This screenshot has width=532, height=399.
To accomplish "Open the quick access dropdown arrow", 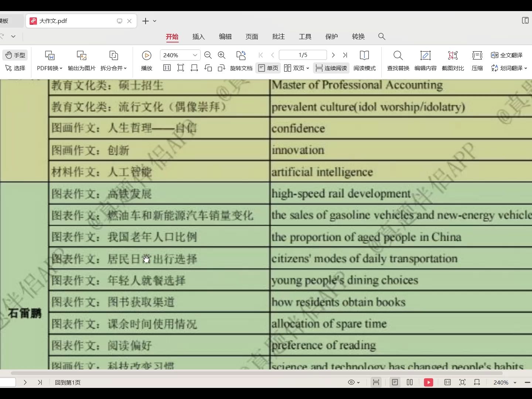I will (13, 37).
